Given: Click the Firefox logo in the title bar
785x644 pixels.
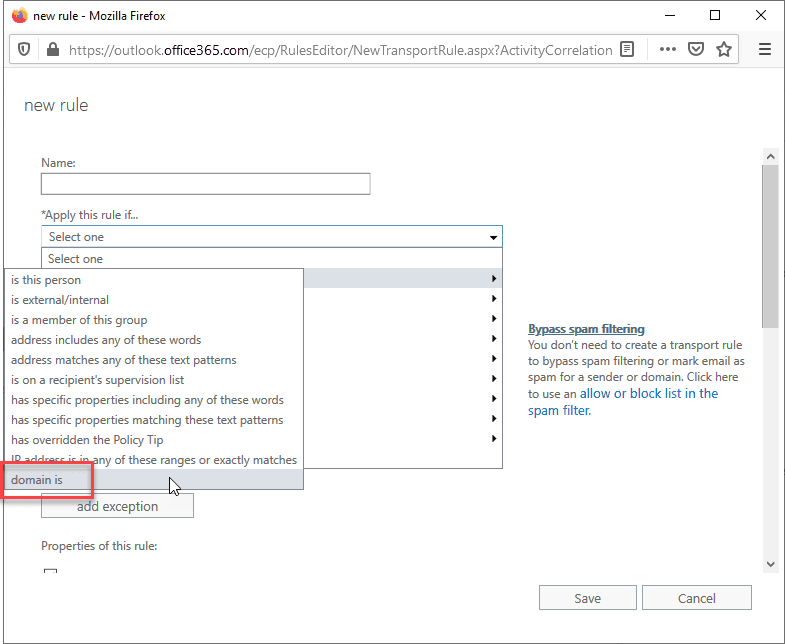Looking at the screenshot, I should click(x=19, y=15).
